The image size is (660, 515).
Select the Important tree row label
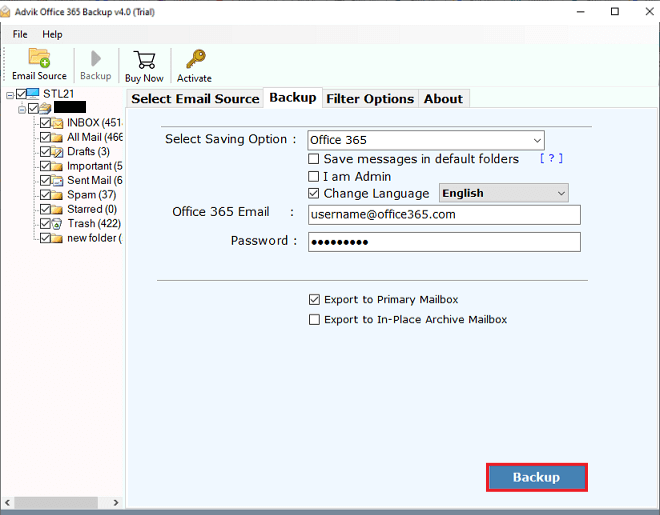point(95,166)
